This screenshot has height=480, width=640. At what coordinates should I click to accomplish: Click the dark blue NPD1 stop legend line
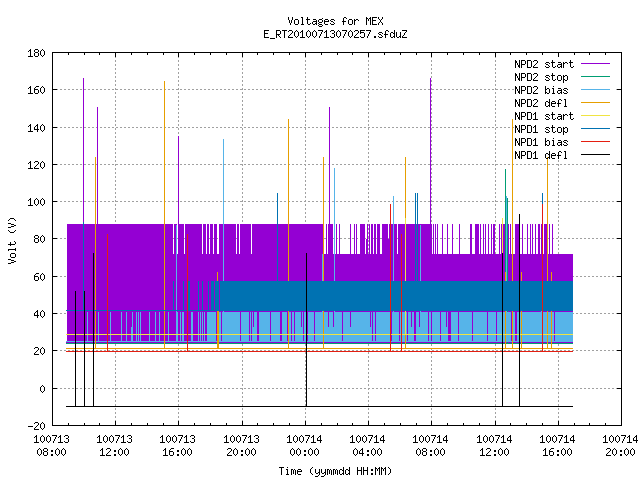click(596, 129)
